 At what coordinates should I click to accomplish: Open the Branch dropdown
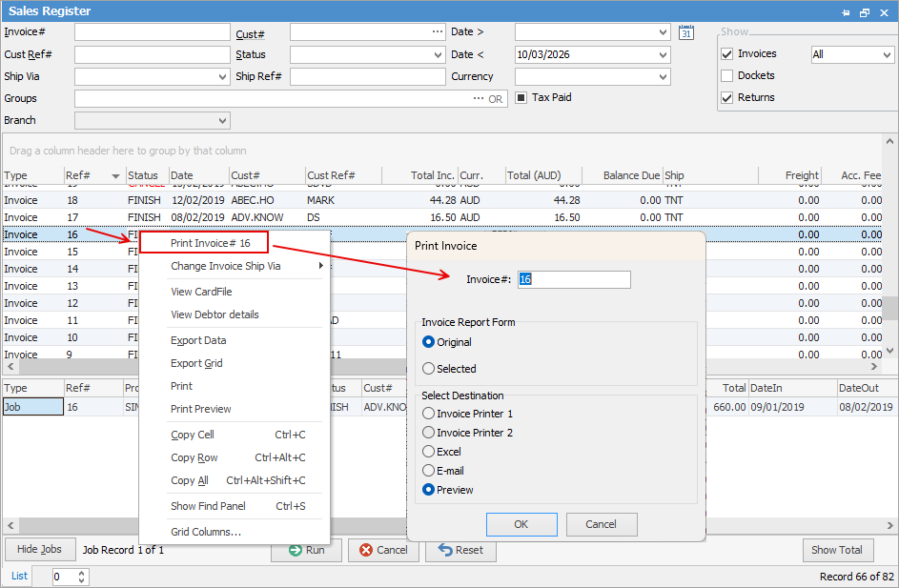tap(222, 121)
